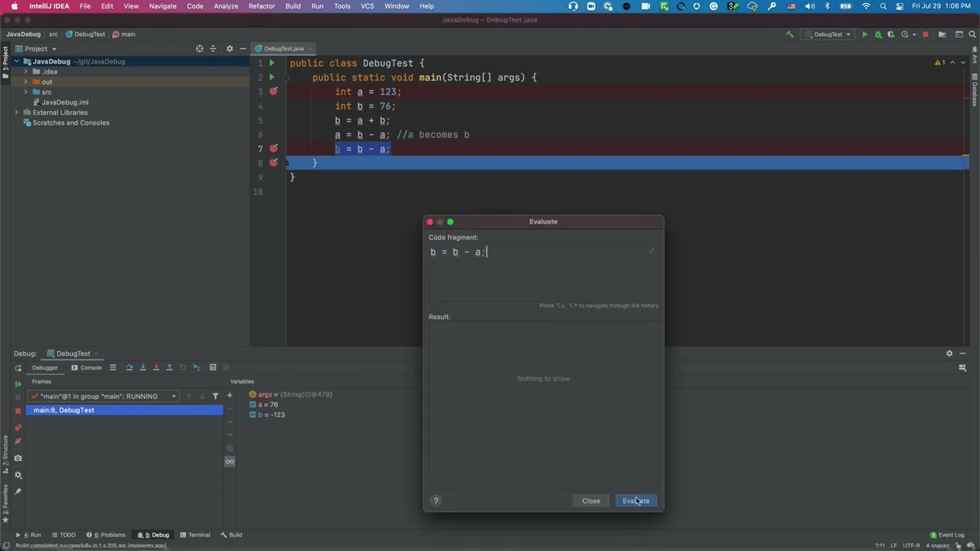
Task: Open Evaluate Expression calculator icon
Action: [213, 367]
